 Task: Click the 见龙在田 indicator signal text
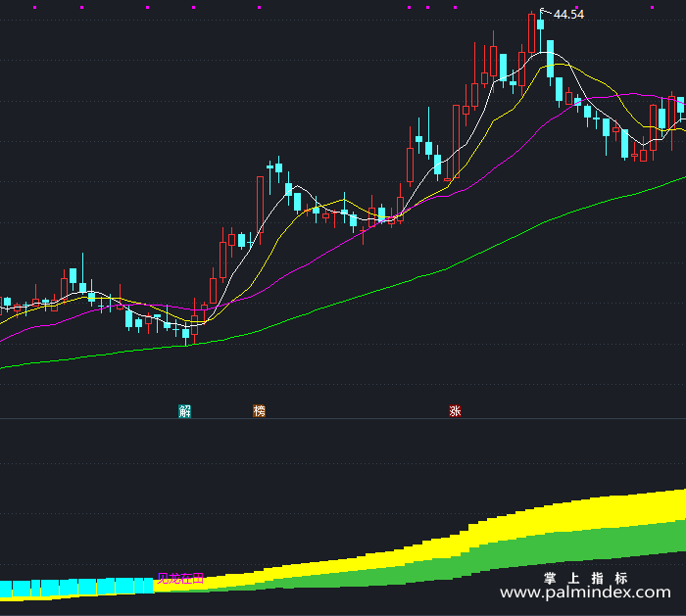tap(180, 579)
